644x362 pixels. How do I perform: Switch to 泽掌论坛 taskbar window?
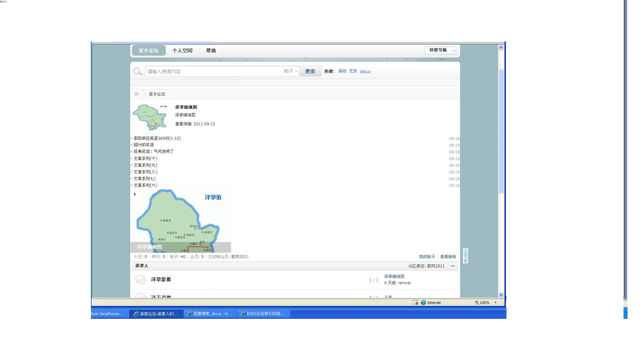pos(157,314)
